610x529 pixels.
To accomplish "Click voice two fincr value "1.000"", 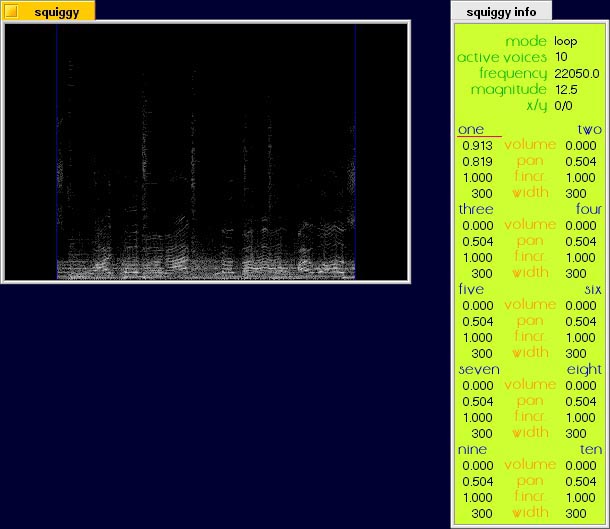I will pos(581,178).
